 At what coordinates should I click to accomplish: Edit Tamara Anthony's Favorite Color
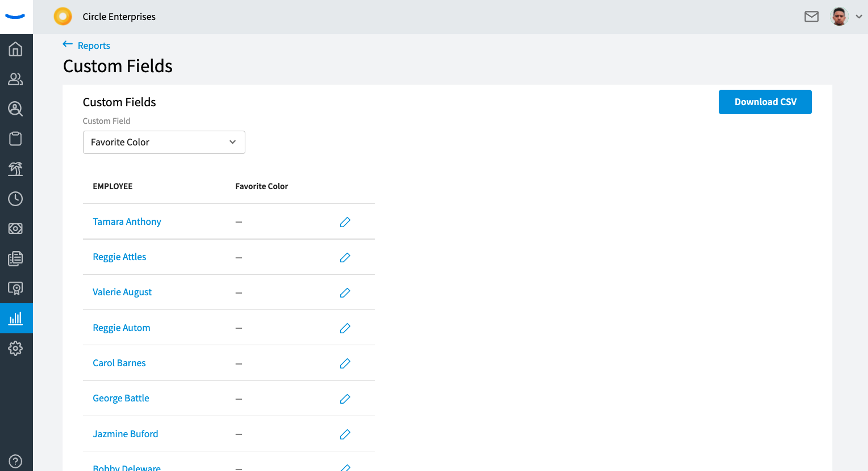[345, 222]
